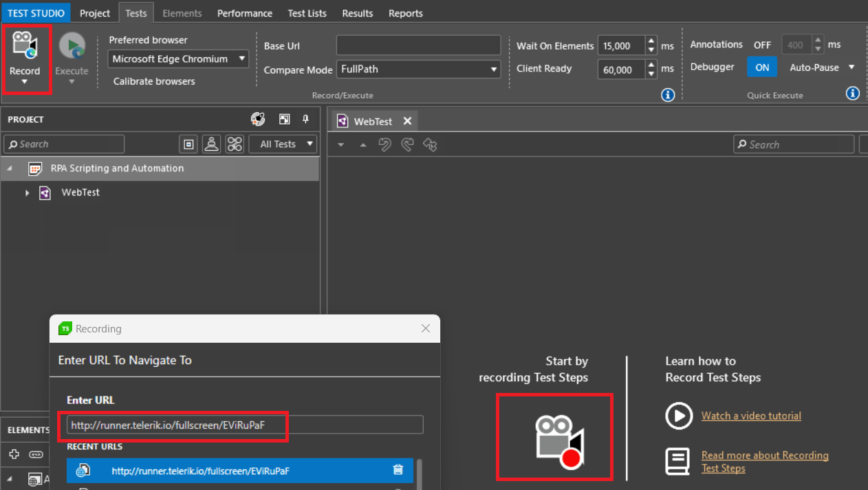Open Read more about Recording Test Steps link
Screen dimensions: 868x490
(765, 462)
